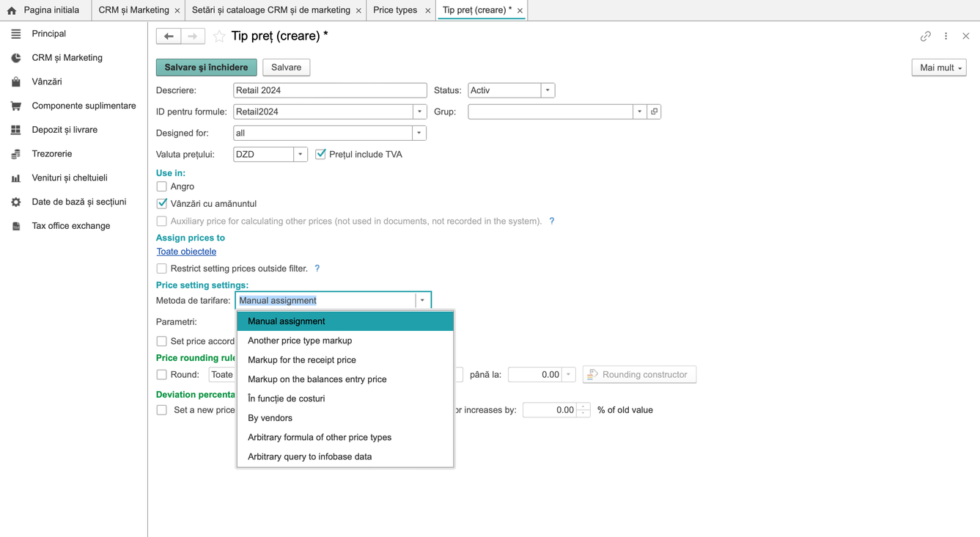980x537 pixels.
Task: Open ID pentru formule dropdown arrow
Action: [x=420, y=112]
